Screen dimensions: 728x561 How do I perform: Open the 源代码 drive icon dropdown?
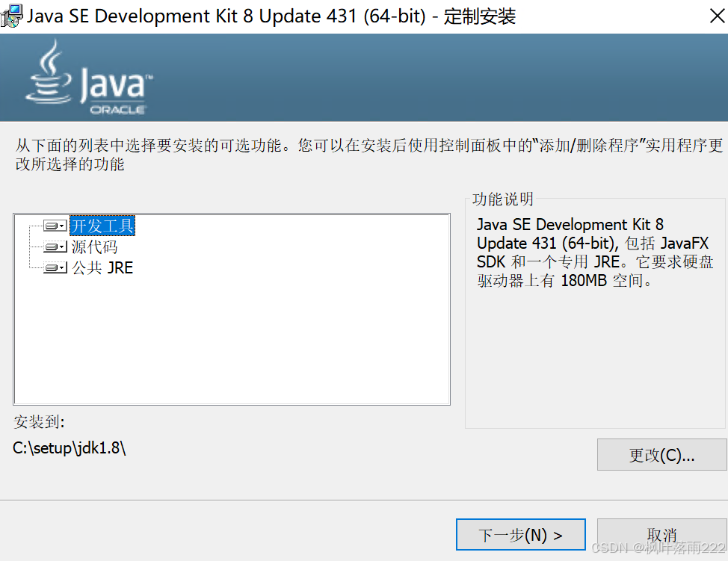pyautogui.click(x=55, y=247)
